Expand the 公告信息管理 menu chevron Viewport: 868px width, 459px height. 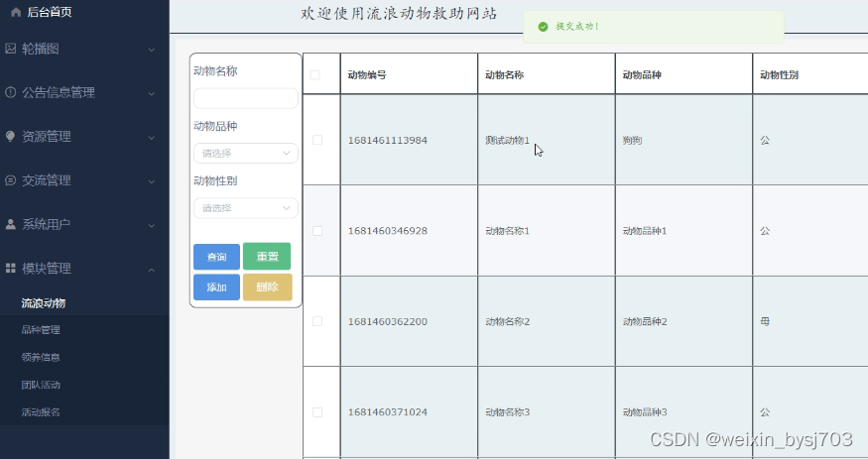coord(151,93)
